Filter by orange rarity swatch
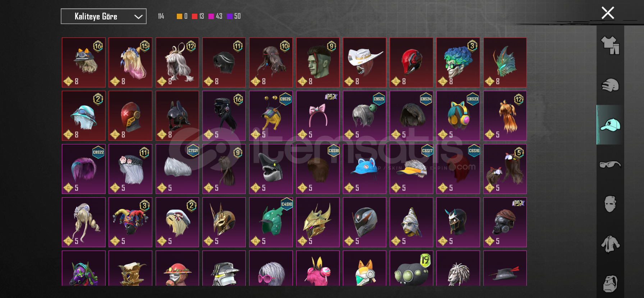The image size is (644, 298). point(182,16)
